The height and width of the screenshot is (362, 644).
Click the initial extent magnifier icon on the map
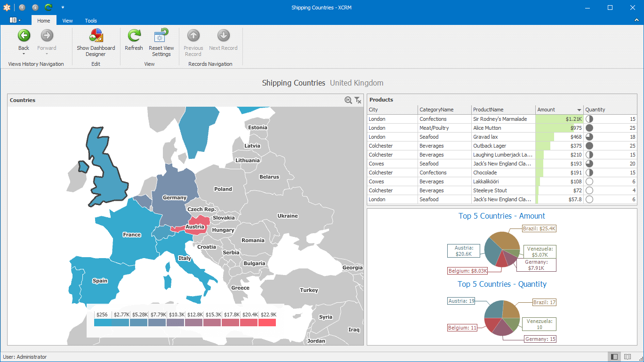pyautogui.click(x=348, y=100)
